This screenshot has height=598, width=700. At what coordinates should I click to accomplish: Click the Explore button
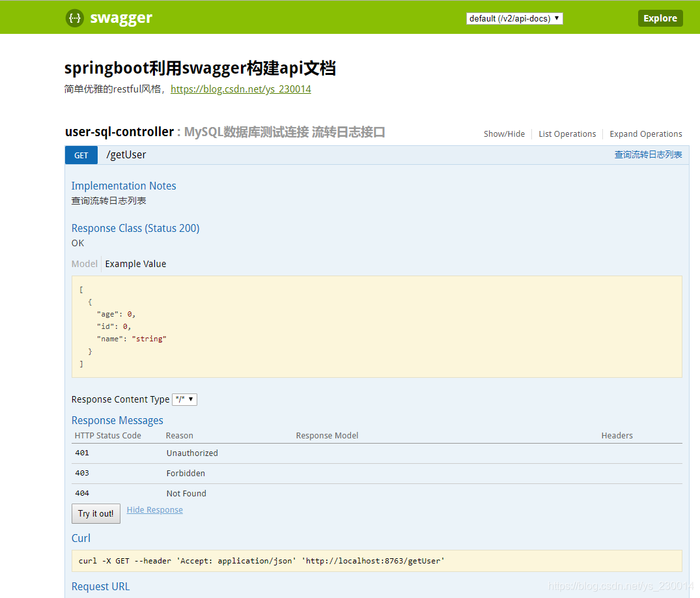point(660,18)
